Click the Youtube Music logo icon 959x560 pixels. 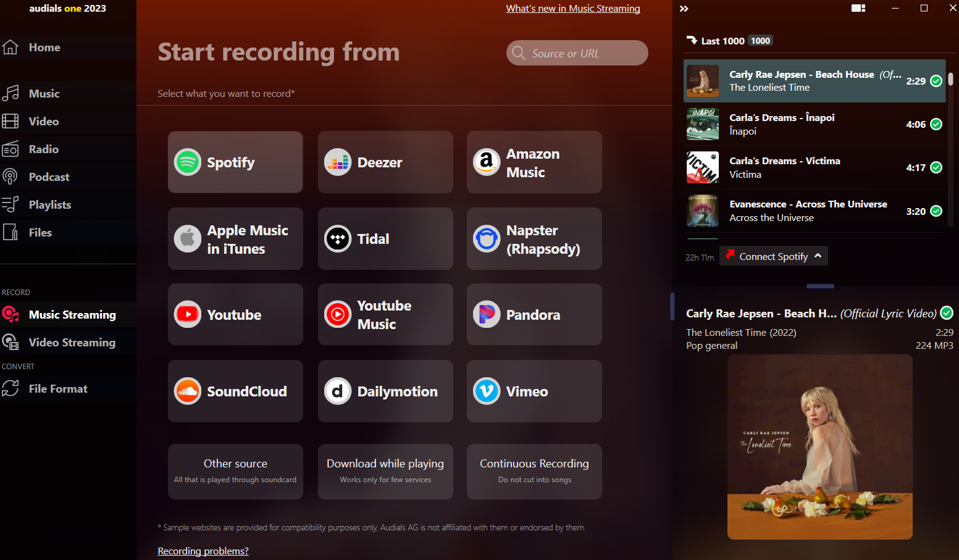338,315
